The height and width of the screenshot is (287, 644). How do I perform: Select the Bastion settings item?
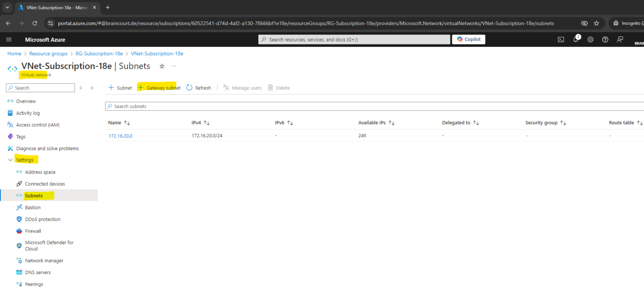click(x=33, y=207)
